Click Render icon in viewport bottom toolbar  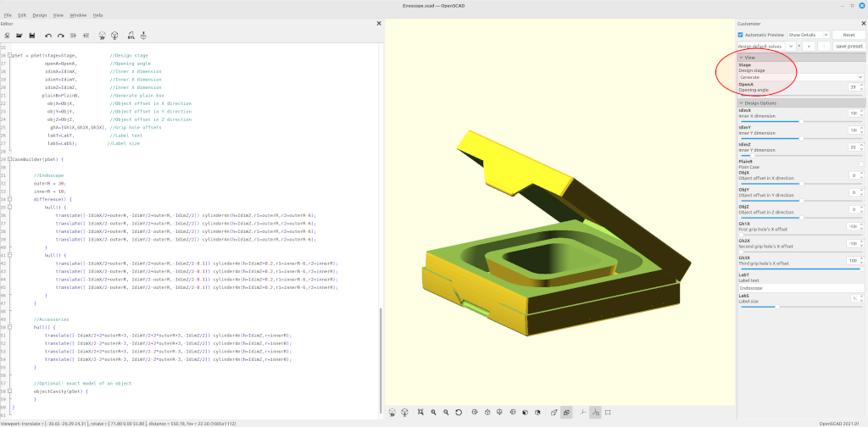[404, 412]
